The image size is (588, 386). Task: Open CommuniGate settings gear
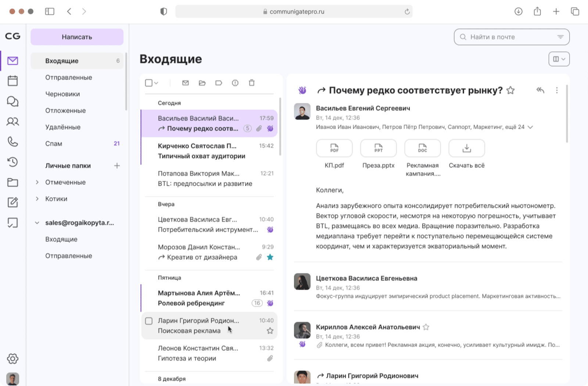pos(12,359)
